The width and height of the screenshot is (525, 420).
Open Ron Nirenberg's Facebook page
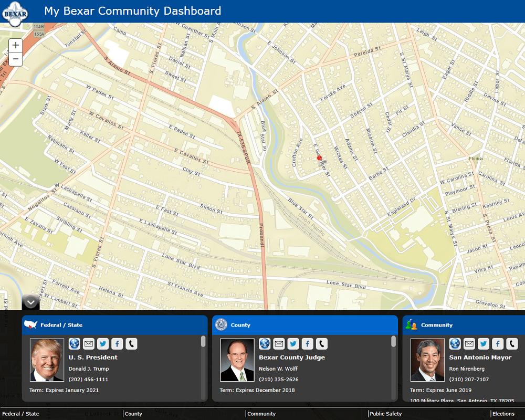(x=497, y=344)
